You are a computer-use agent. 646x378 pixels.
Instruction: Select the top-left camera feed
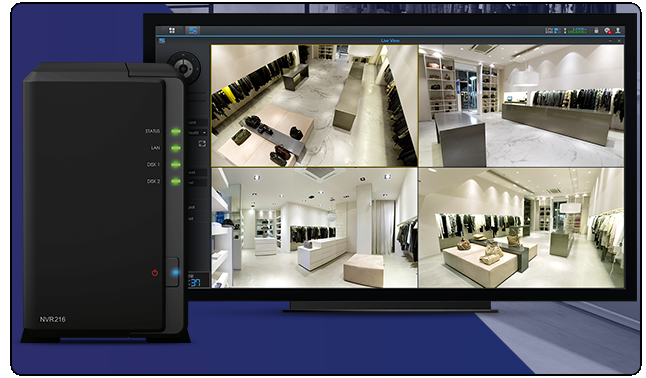[314, 106]
